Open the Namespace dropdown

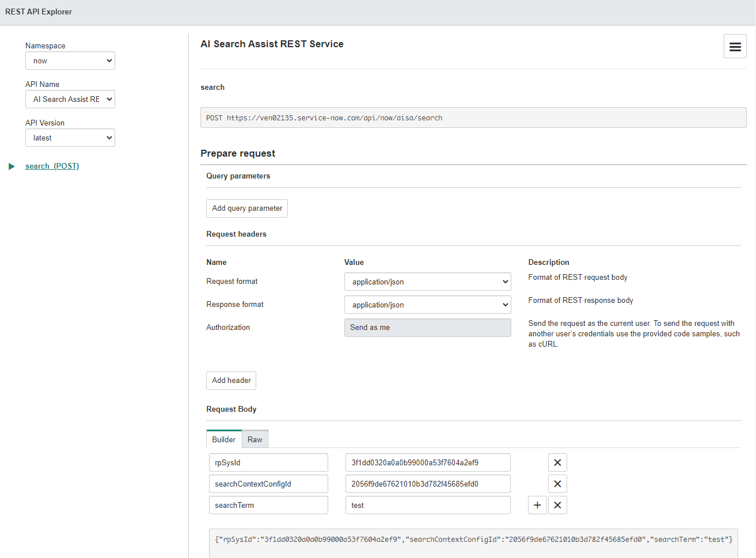(x=70, y=60)
